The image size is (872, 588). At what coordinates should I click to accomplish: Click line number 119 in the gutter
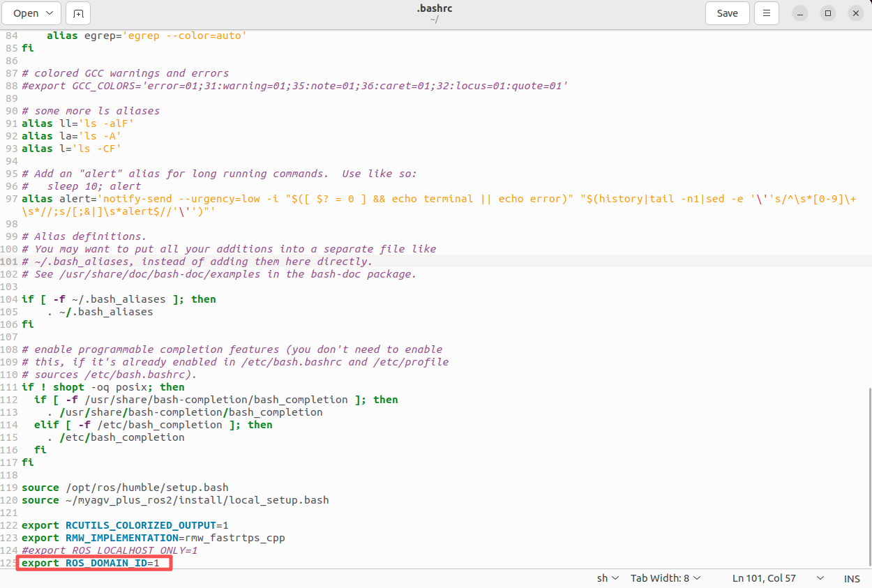(x=9, y=488)
